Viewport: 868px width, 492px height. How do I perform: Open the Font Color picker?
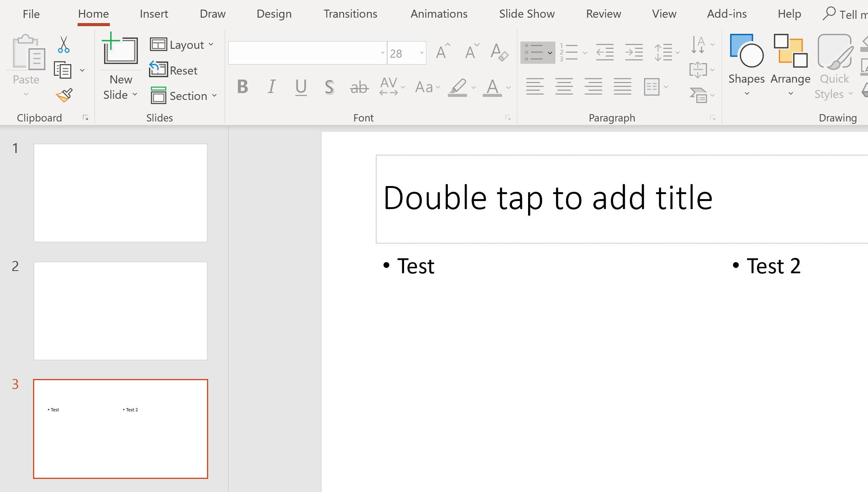(x=493, y=87)
